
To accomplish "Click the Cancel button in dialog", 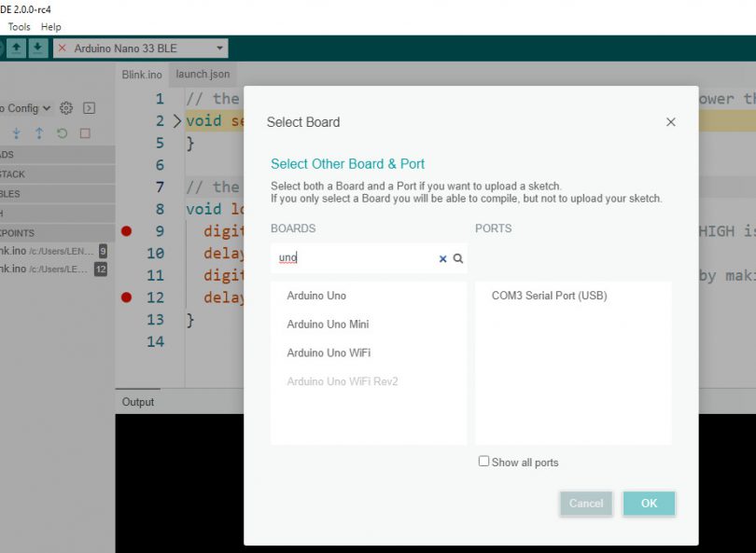I will (586, 504).
